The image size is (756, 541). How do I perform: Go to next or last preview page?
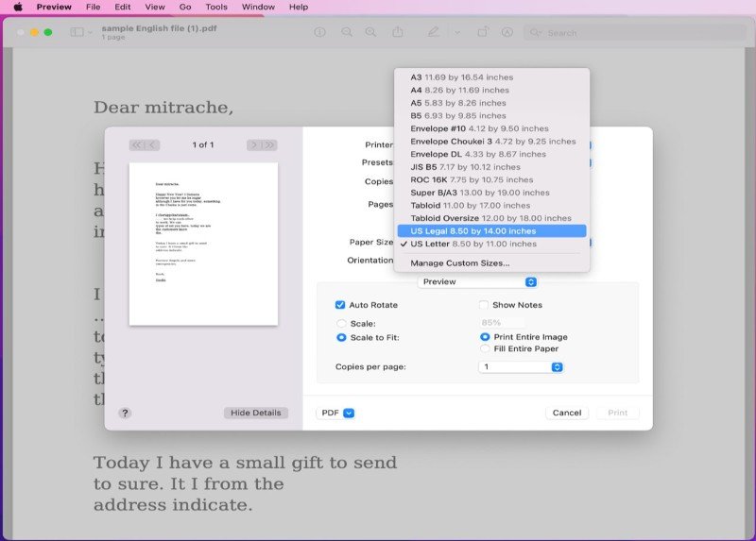click(262, 145)
